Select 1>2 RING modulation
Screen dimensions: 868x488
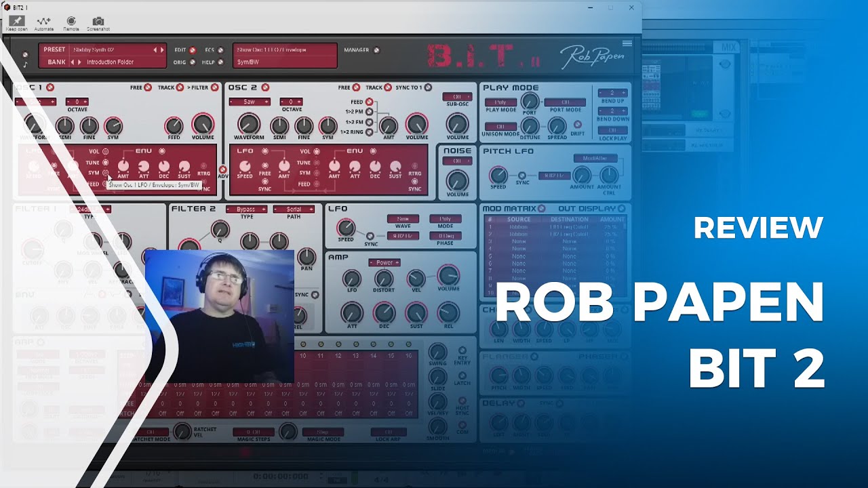click(x=370, y=132)
